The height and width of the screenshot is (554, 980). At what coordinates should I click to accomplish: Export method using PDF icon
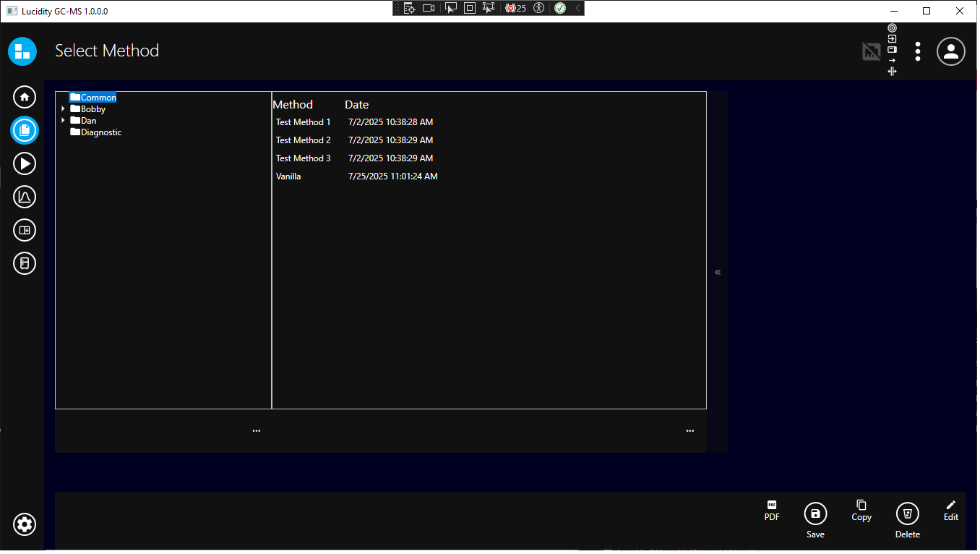[772, 506]
